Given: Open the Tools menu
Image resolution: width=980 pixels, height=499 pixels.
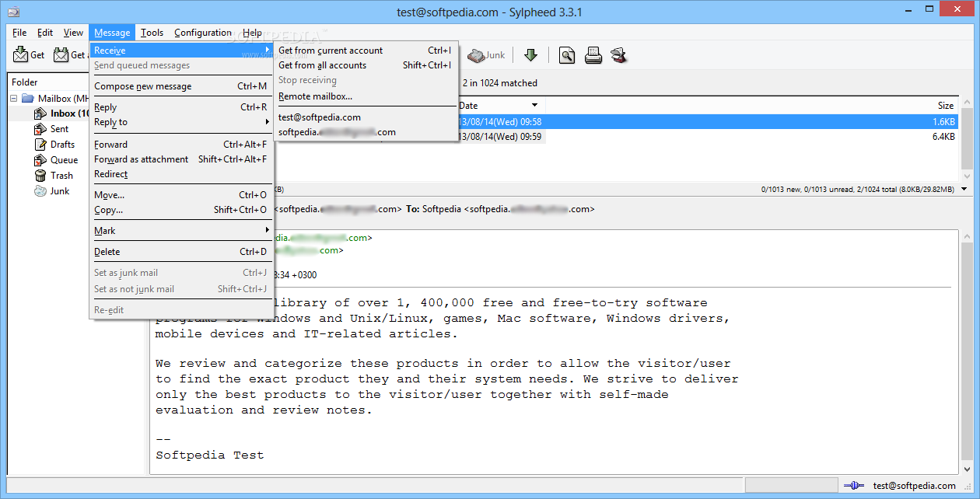Looking at the screenshot, I should point(152,33).
